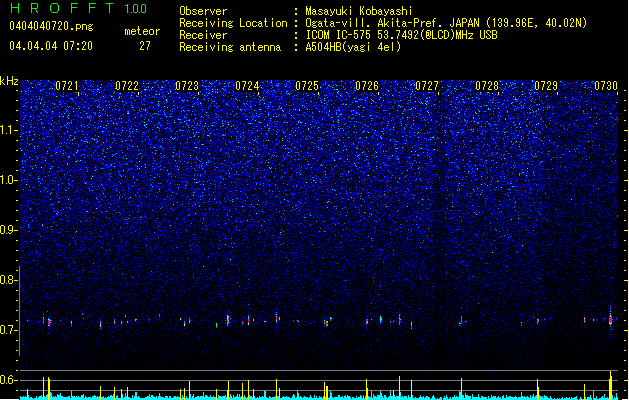Click the Receiving Location label
Screen dimensions: 629x400
pos(233,23)
